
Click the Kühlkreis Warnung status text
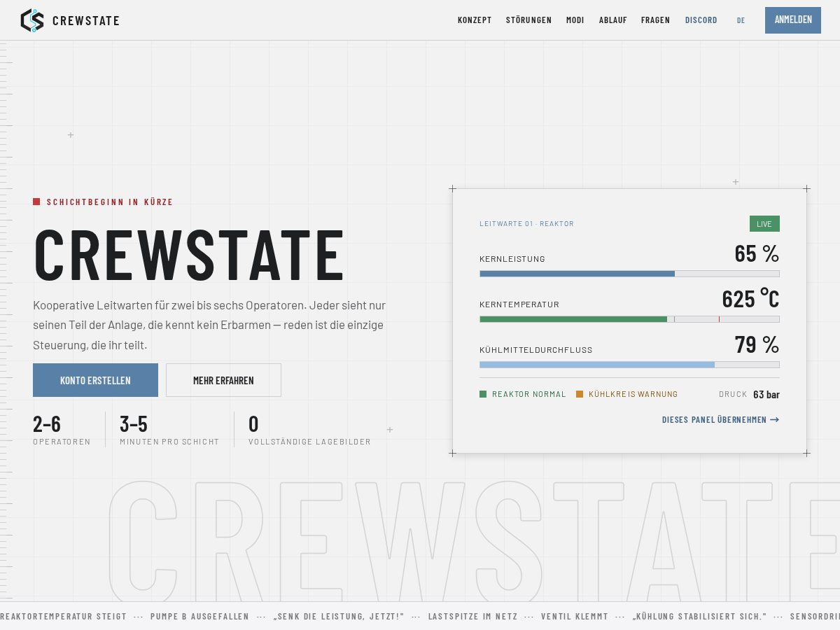point(633,394)
